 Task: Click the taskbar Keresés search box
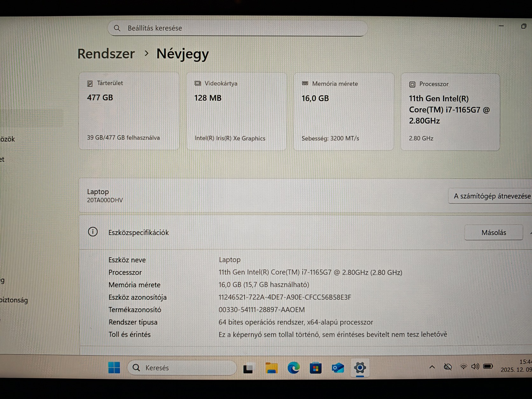[x=182, y=368]
